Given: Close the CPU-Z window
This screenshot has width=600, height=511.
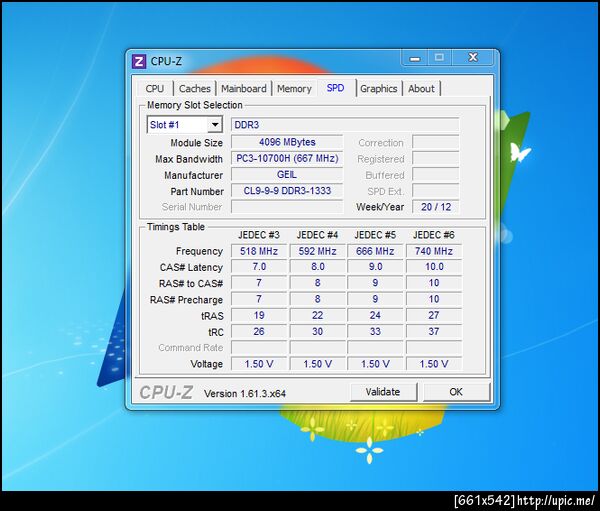Looking at the screenshot, I should coord(473,57).
